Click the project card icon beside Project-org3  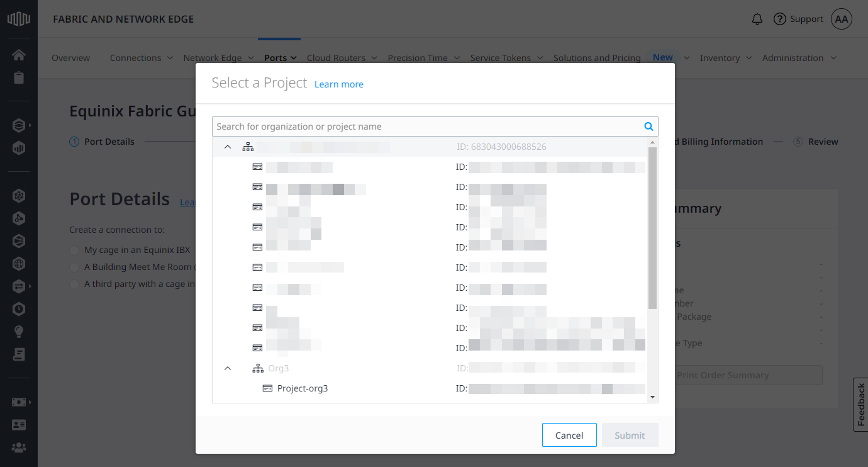pos(267,388)
